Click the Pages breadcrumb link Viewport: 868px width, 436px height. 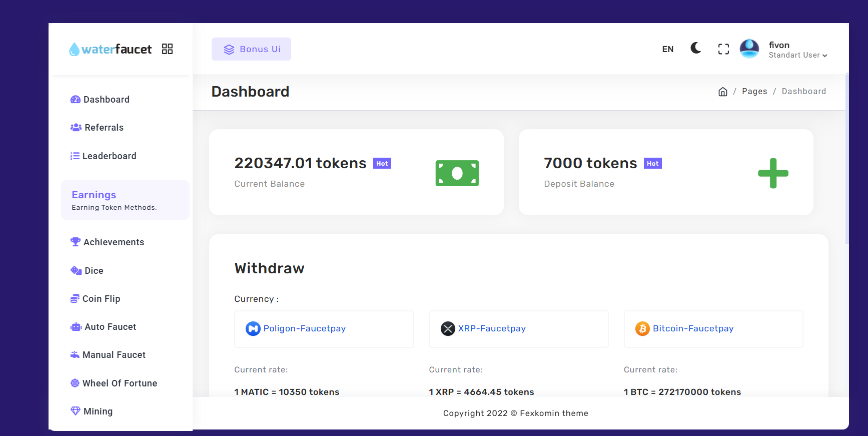[x=754, y=92]
